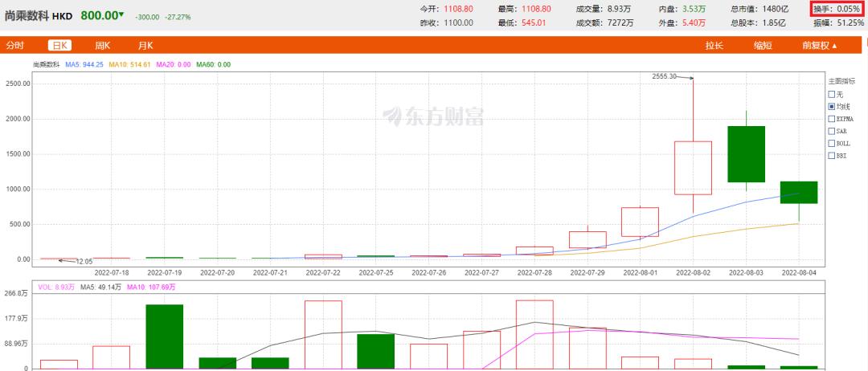Enable the BOLL indicator checkbox

pyautogui.click(x=832, y=143)
